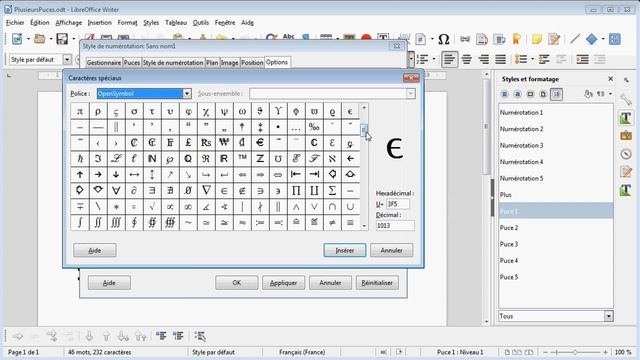The image size is (640, 360).
Task: Click zoom out minus in status bar
Action: 545,352
